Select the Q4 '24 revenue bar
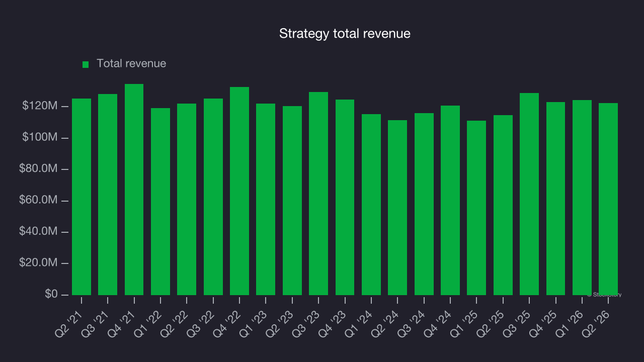 tap(450, 200)
